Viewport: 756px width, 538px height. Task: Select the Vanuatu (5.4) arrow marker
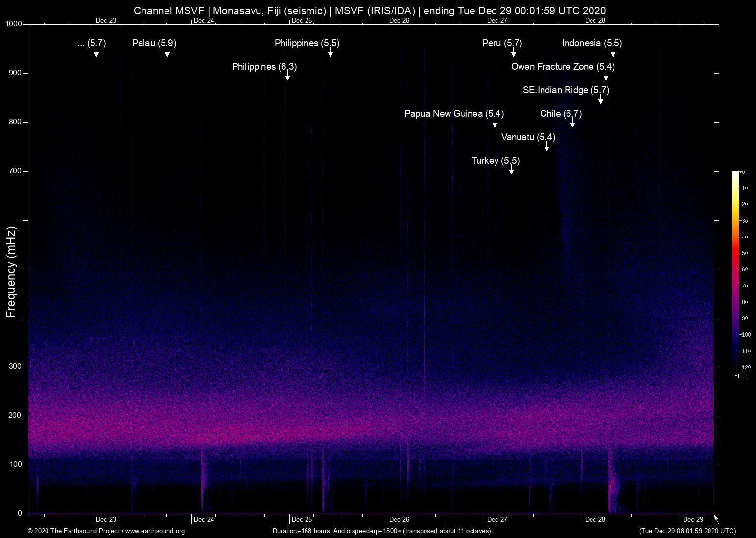tap(547, 148)
